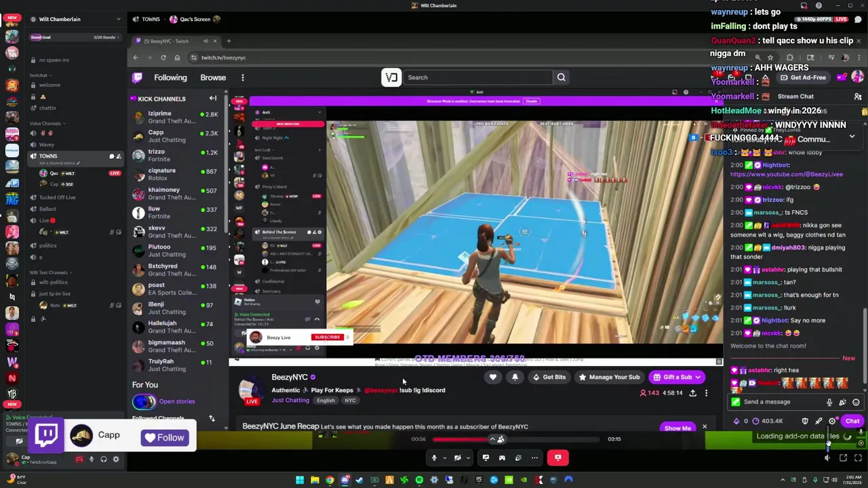Join the Tucked Off Live voice channel
This screenshot has height=488, width=868.
coord(75,197)
